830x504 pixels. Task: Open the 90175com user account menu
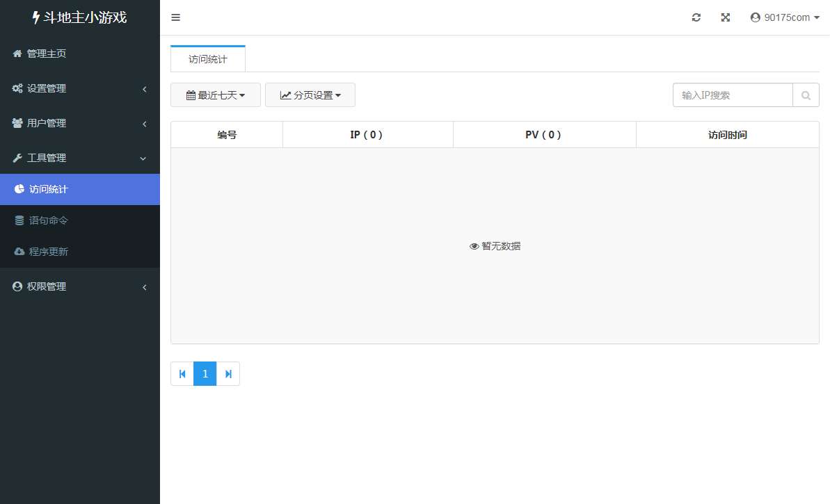pos(785,17)
